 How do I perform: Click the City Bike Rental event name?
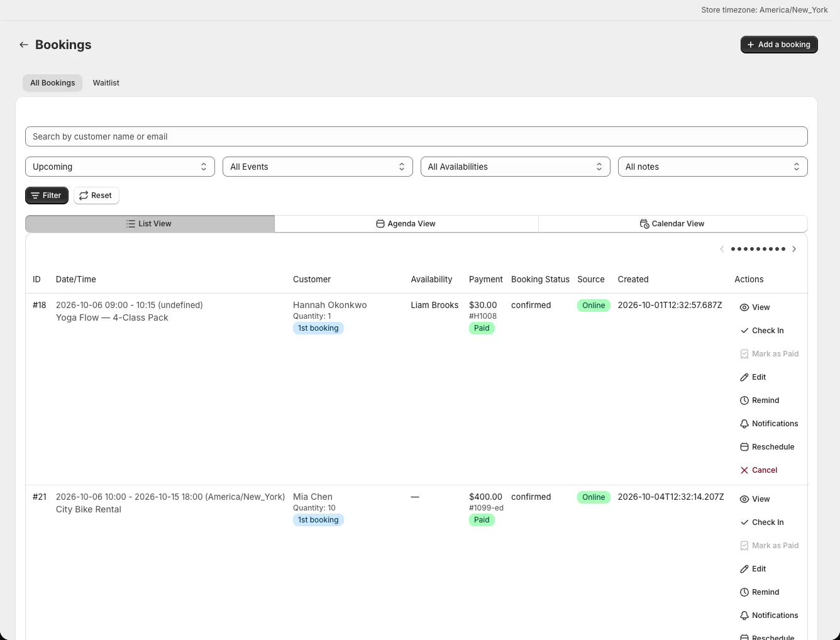coord(89,509)
